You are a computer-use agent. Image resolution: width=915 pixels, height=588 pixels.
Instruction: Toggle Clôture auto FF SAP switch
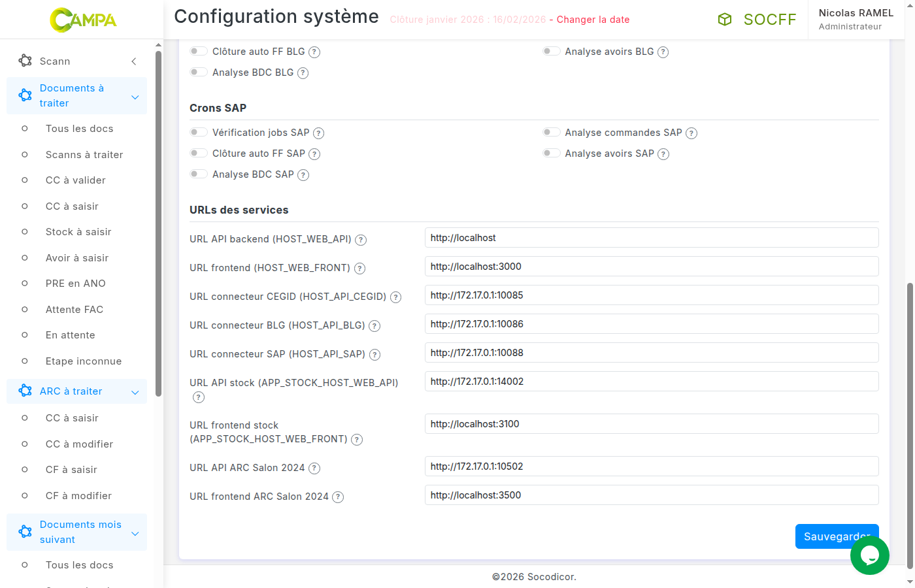tap(199, 153)
